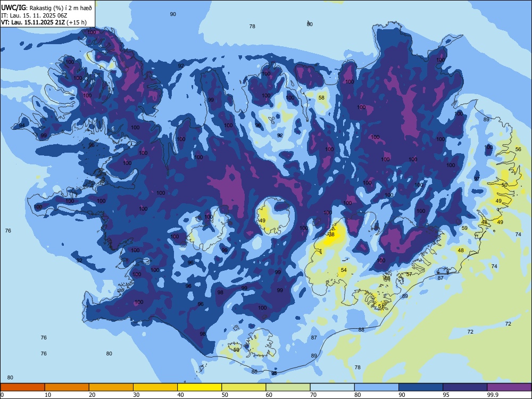Click the 60–70 light green legend swatch

coord(288,387)
